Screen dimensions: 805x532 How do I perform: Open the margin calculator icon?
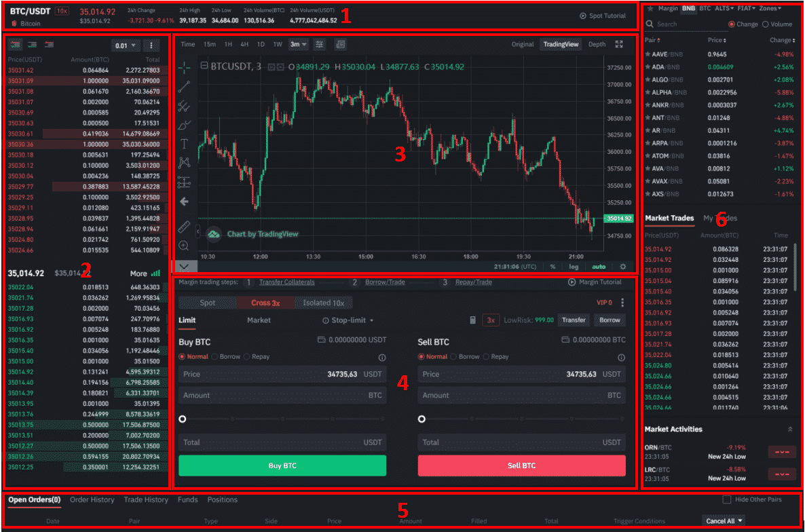pos(473,320)
